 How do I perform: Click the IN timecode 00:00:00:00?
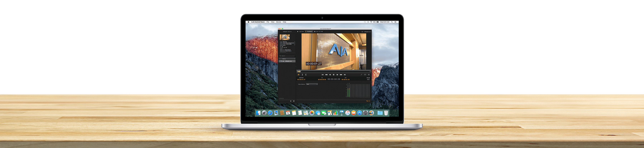322,79
